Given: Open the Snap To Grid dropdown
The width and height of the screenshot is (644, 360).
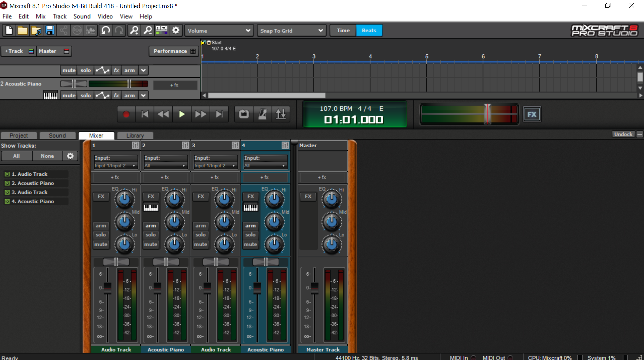Looking at the screenshot, I should (291, 31).
